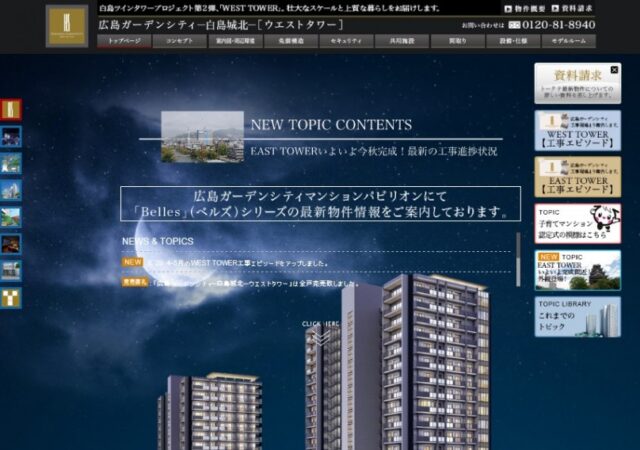Viewport: 640px width, 450px height.
Task: Click the CLICK HERE down chevrons
Action: tap(321, 337)
